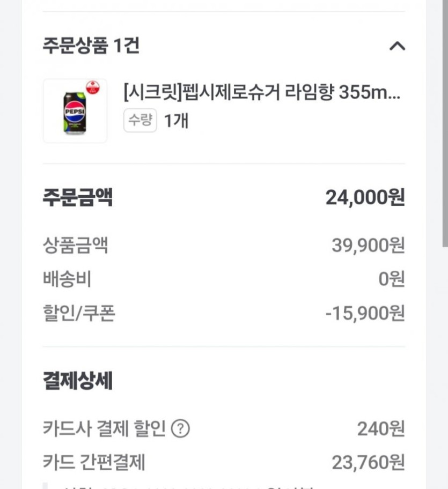Screen dimensions: 448x489
Task: Collapse the 주문상품 1건 section chevron
Action: 396,46
